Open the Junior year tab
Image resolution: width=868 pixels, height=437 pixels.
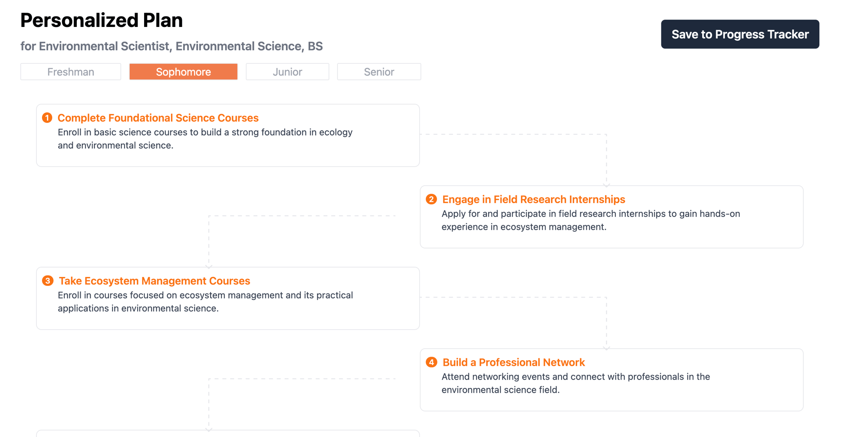click(287, 72)
